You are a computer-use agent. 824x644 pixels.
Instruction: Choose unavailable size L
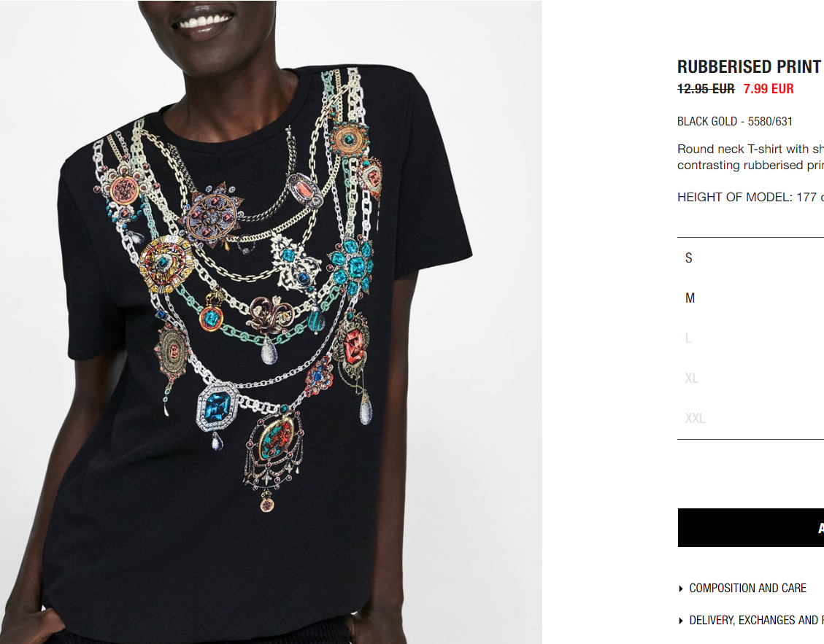tap(750, 338)
